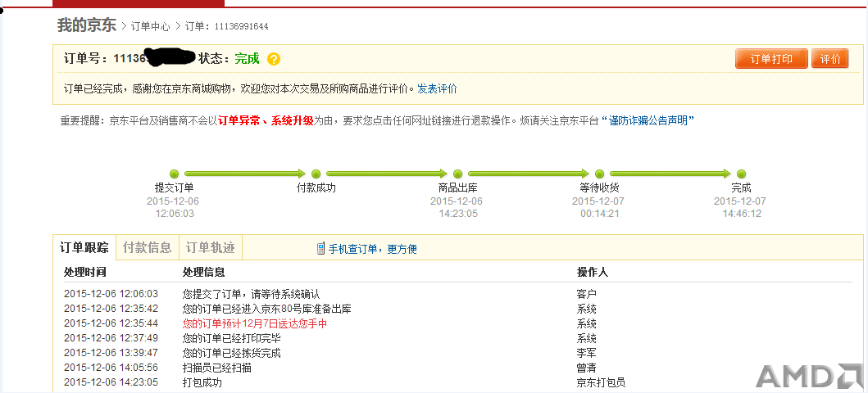
Task: Go to 订单中心 in breadcrumb
Action: point(151,26)
